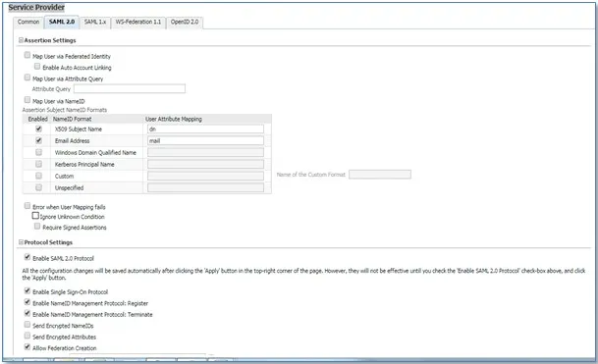The width and height of the screenshot is (598, 364).
Task: Click the Name of the Custom Format field
Action: point(380,175)
